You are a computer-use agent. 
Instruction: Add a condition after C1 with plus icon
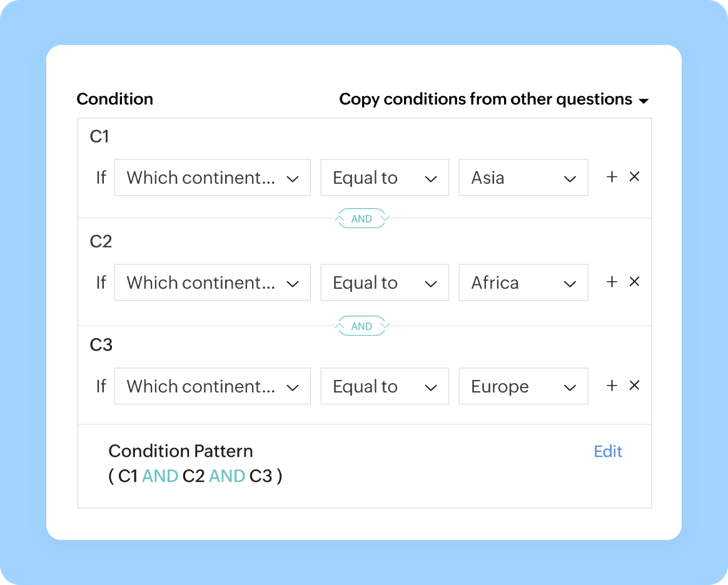612,177
